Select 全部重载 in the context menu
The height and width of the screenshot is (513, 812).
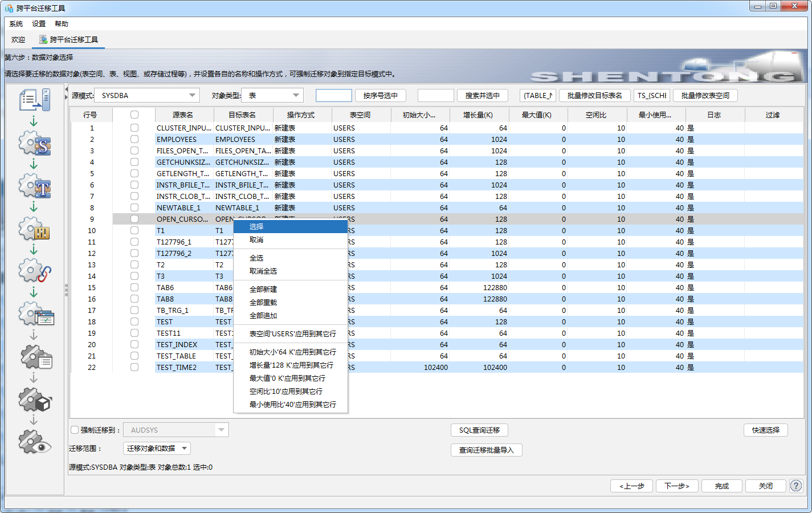coord(263,303)
